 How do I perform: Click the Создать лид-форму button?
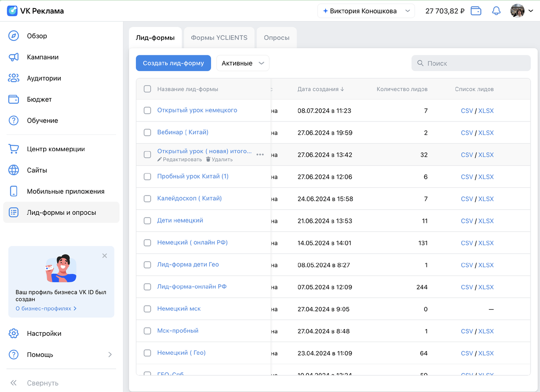point(173,63)
